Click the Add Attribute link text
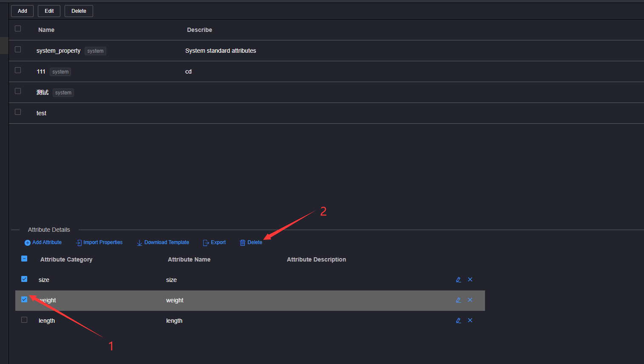644x364 pixels. point(47,242)
